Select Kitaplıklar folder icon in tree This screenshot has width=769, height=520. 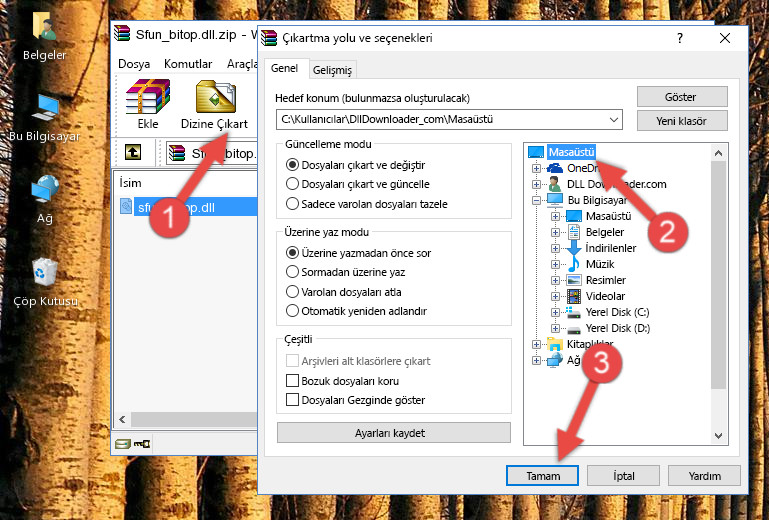[555, 344]
